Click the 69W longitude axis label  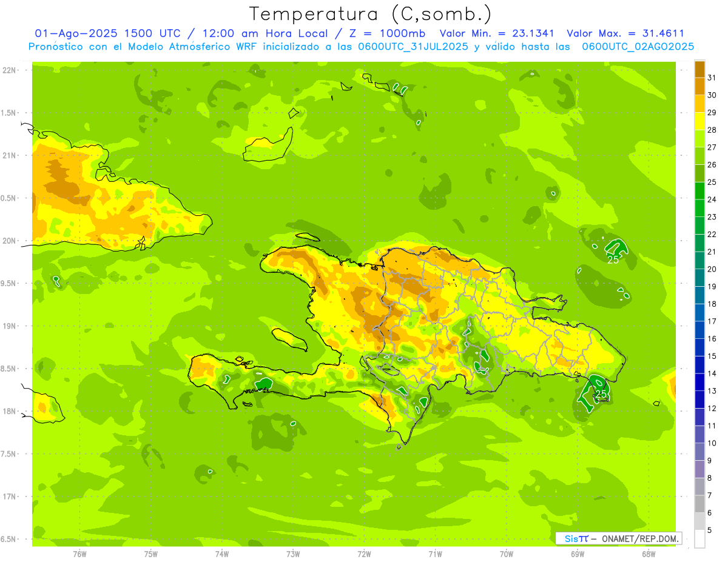pos(577,554)
